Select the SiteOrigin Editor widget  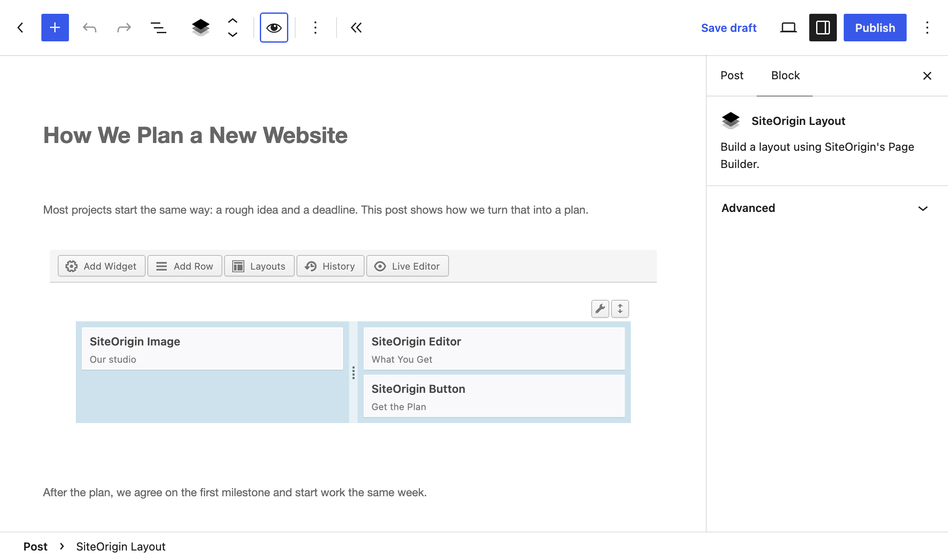[x=494, y=348]
